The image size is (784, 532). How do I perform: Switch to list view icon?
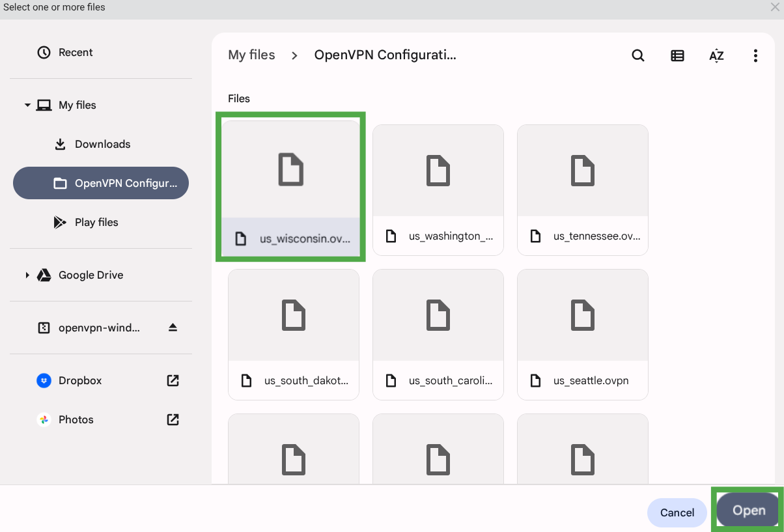coord(677,55)
